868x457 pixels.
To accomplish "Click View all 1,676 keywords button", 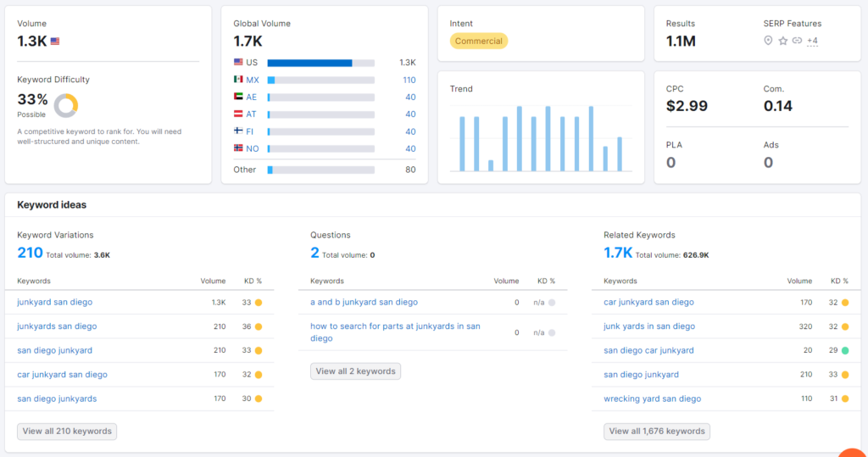I will (657, 431).
